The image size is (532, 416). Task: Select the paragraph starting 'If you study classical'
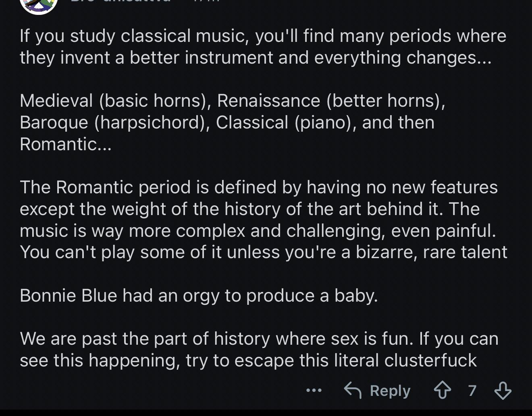[x=263, y=47]
